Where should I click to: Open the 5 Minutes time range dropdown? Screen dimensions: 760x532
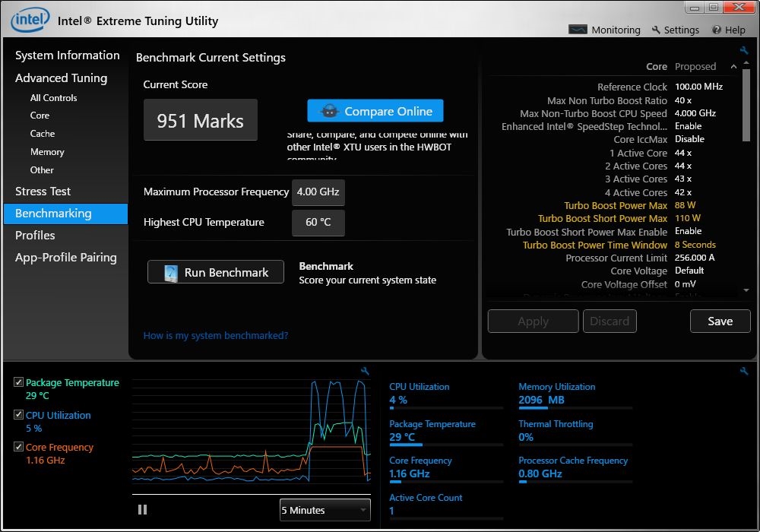(325, 510)
